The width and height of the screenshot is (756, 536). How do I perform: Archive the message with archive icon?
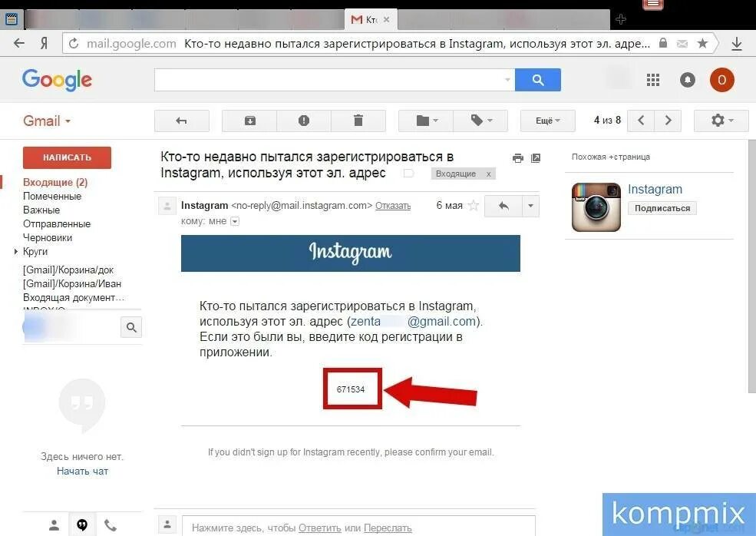[249, 121]
